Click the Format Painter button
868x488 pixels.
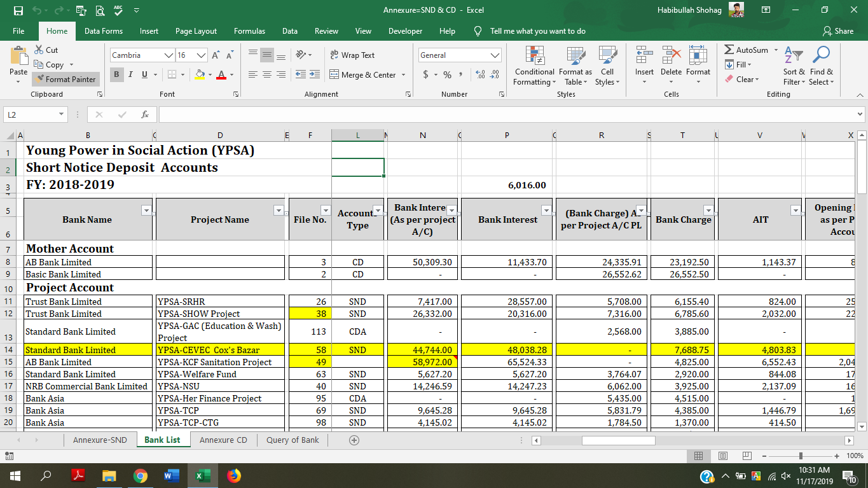[x=65, y=80]
